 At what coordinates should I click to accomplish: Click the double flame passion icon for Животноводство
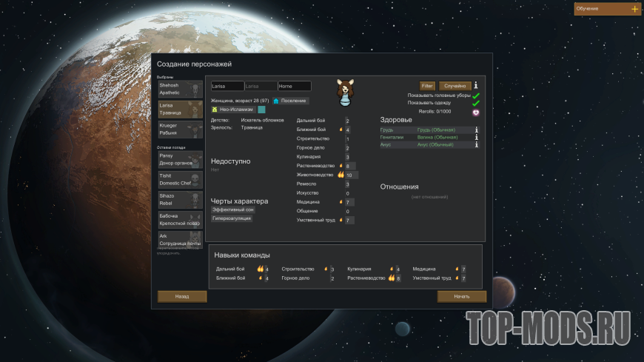tap(341, 175)
